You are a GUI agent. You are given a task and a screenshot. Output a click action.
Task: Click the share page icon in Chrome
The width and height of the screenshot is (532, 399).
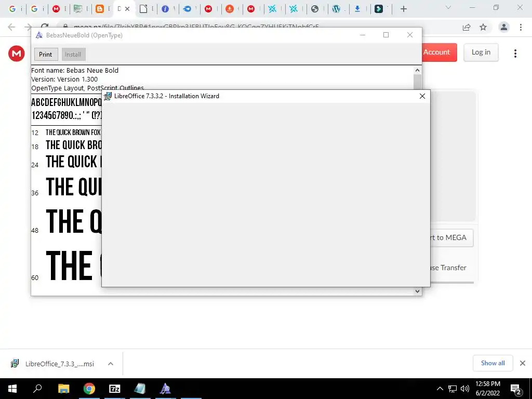point(467,27)
